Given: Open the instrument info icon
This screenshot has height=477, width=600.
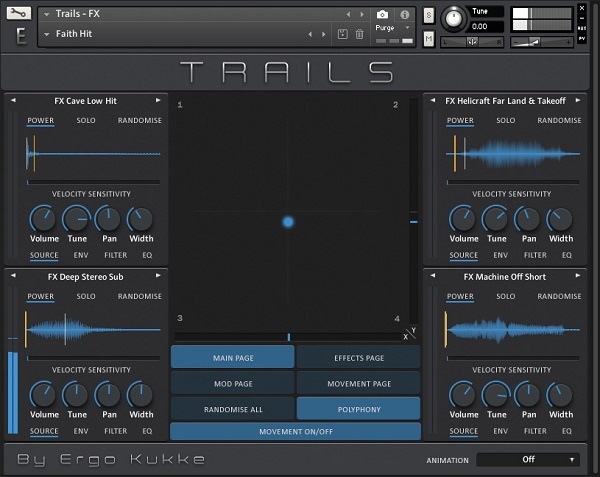Looking at the screenshot, I should pos(404,15).
